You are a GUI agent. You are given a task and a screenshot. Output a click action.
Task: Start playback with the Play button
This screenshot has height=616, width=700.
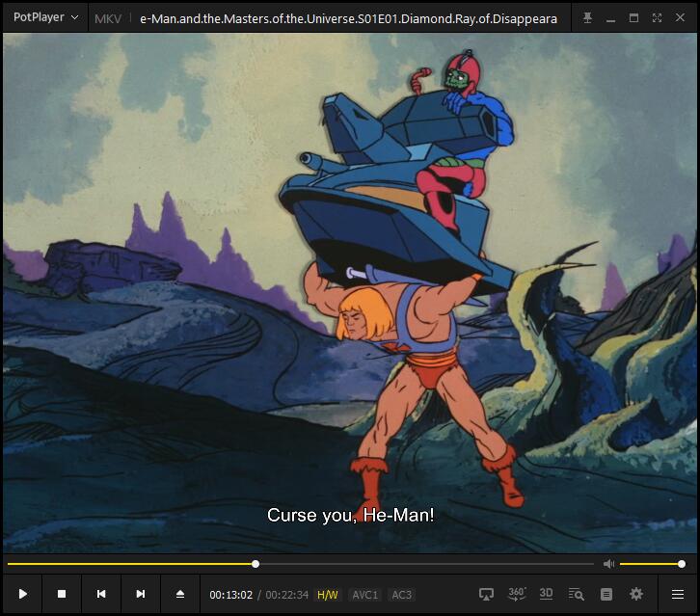coord(23,594)
